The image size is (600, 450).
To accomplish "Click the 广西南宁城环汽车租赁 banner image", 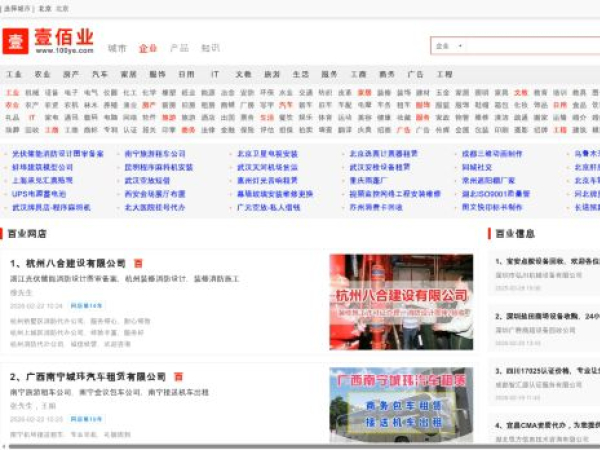I will (401, 405).
